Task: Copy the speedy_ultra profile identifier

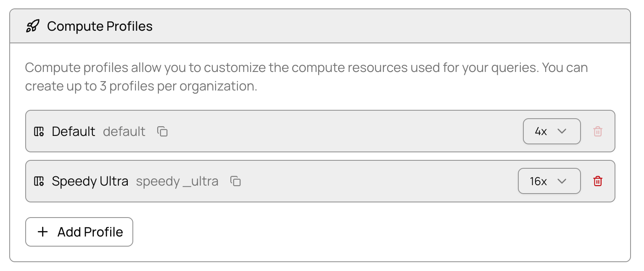Action: click(235, 181)
